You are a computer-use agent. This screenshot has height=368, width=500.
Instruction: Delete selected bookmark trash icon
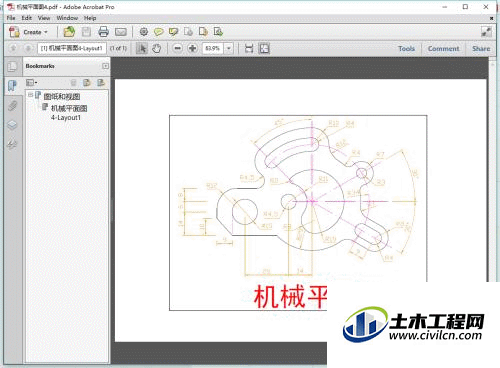click(x=74, y=82)
